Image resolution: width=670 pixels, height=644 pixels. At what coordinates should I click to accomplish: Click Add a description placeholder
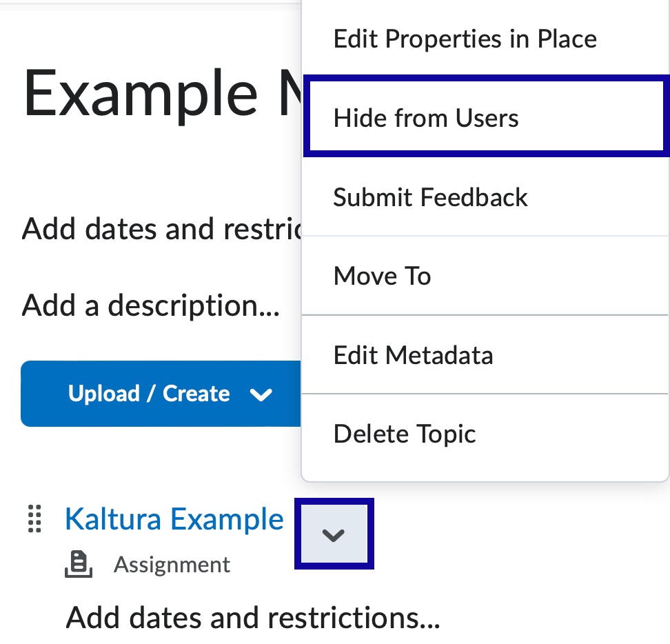pyautogui.click(x=151, y=305)
